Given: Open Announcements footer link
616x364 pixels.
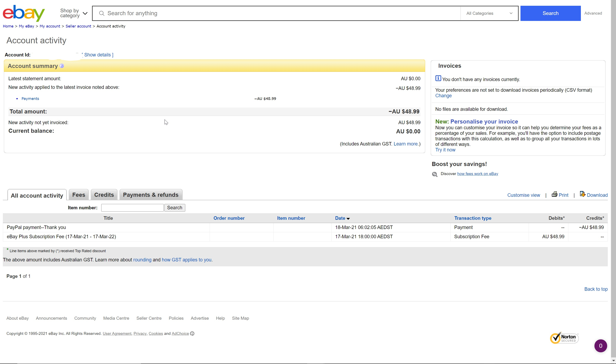Looking at the screenshot, I should [51, 318].
